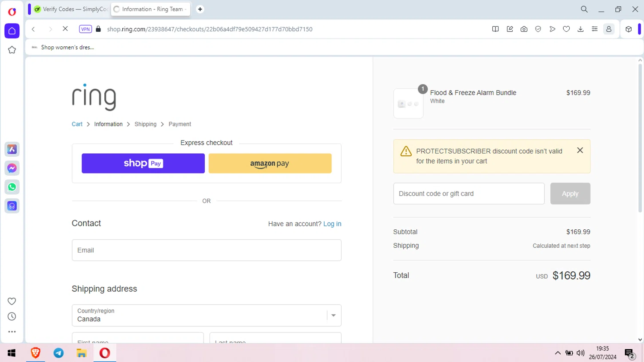
Task: Click the $169.99 total amount
Action: 571,276
